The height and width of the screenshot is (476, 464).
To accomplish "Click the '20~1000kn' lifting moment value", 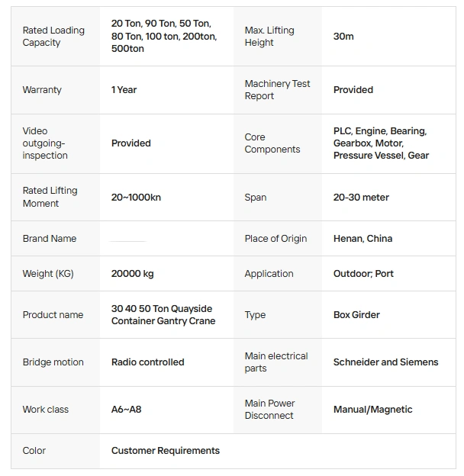I will tap(136, 198).
